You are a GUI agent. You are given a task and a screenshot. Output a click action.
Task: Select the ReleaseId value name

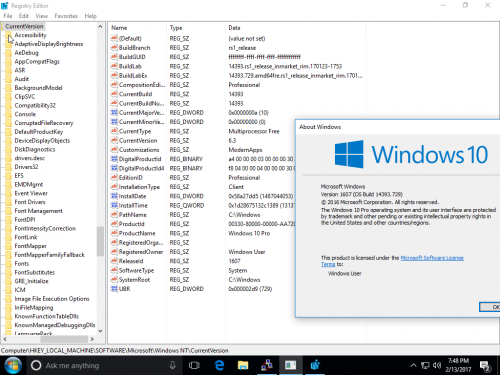[x=131, y=261]
